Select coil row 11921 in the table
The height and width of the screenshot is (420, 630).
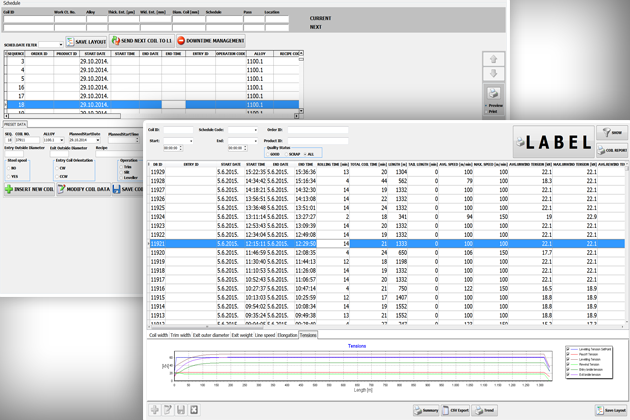pos(158,243)
